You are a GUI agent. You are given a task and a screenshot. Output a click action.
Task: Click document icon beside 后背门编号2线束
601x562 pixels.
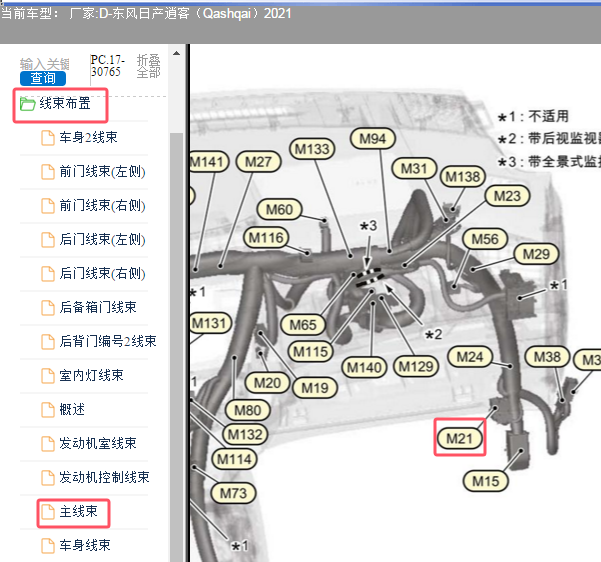pyautogui.click(x=48, y=342)
